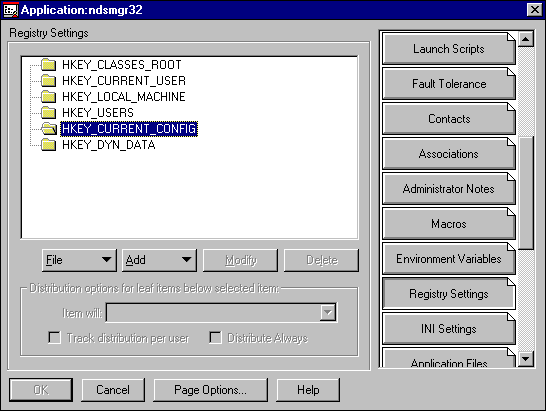Click the HKEY_CLASSES_ROOT folder icon
The width and height of the screenshot is (546, 411).
(48, 65)
